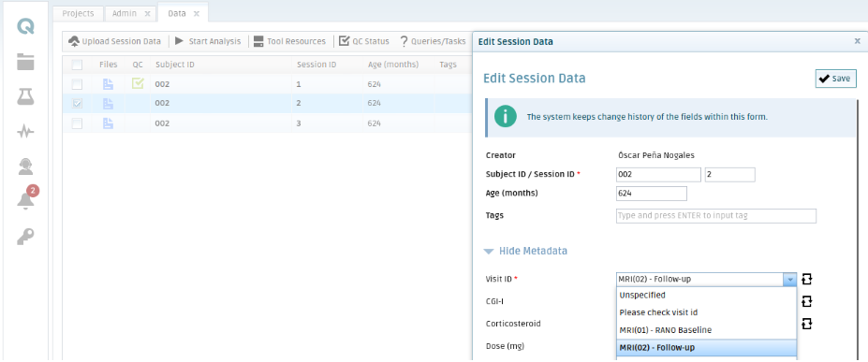
Task: Uncheck the checkbox for session 2 row
Action: pyautogui.click(x=77, y=103)
